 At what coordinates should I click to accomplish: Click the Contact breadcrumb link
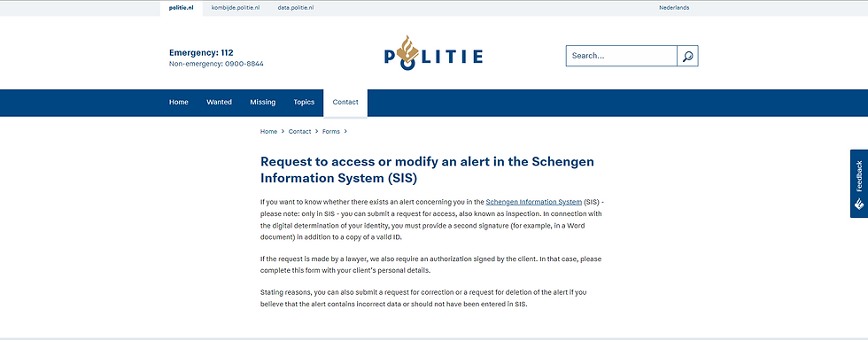tap(299, 132)
